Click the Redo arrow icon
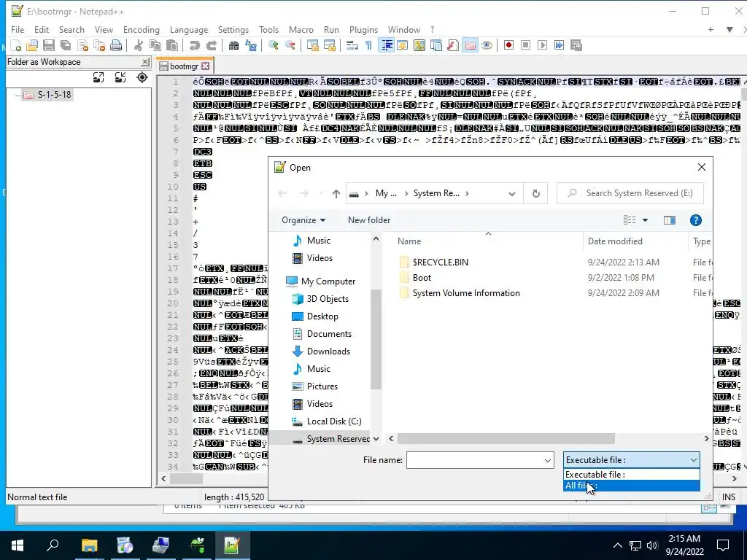747x560 pixels. coord(211,45)
